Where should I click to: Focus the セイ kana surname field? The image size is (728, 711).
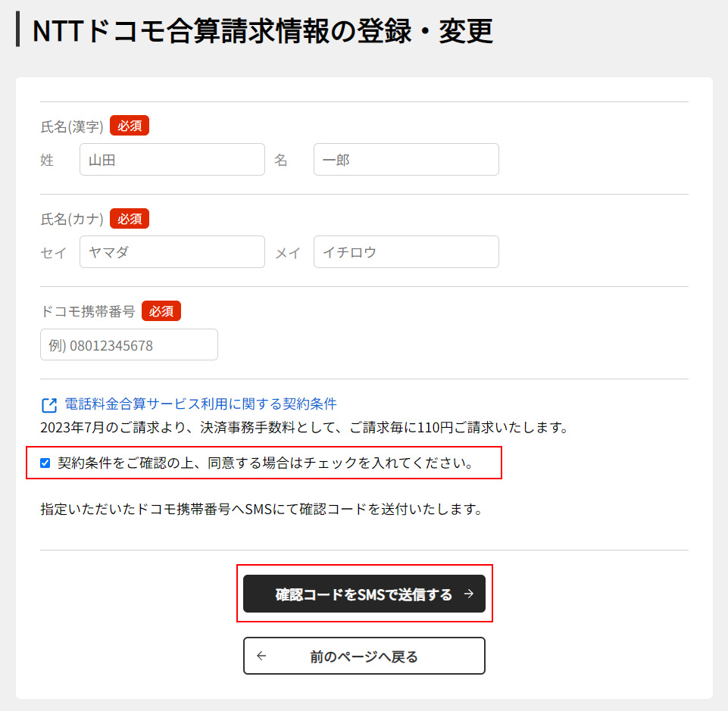(172, 251)
